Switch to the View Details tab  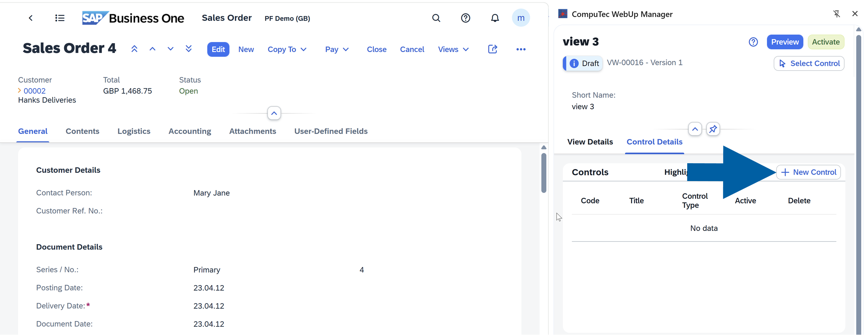coord(590,142)
